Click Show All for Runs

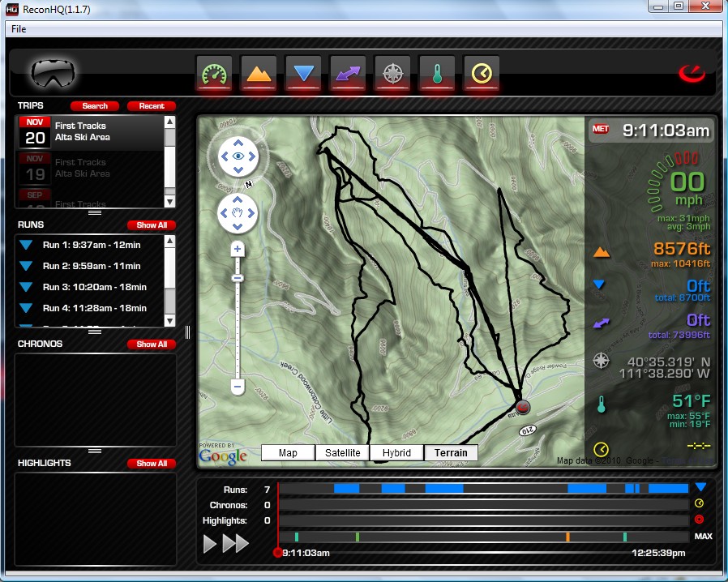pyautogui.click(x=152, y=225)
